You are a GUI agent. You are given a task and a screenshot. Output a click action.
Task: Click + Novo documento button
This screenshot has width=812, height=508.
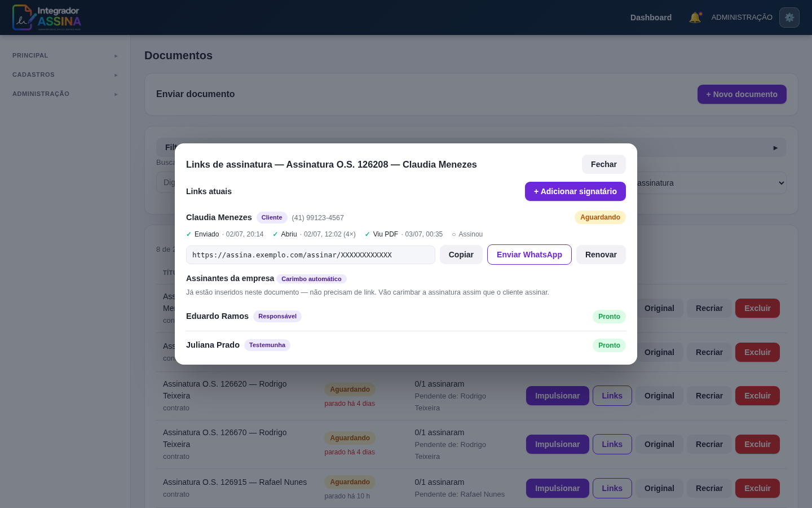(742, 94)
